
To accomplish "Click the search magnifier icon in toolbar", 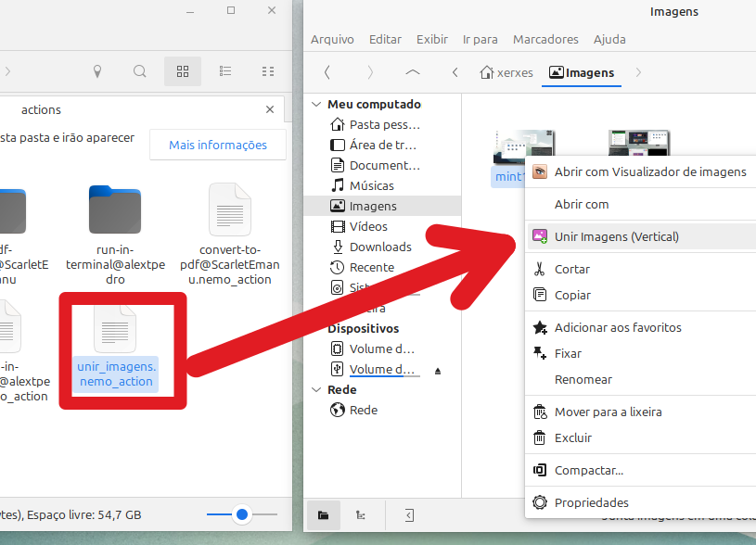I will point(139,71).
